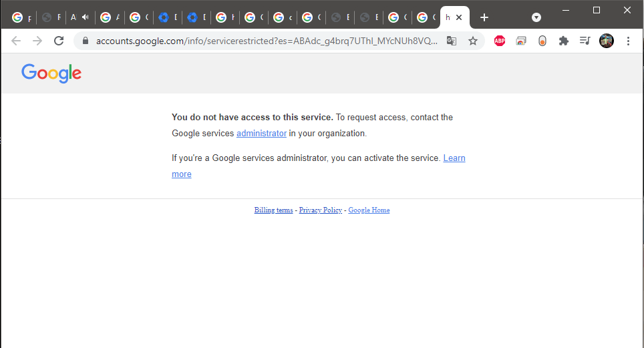
Task: Close the active 'h' tab
Action: [459, 17]
